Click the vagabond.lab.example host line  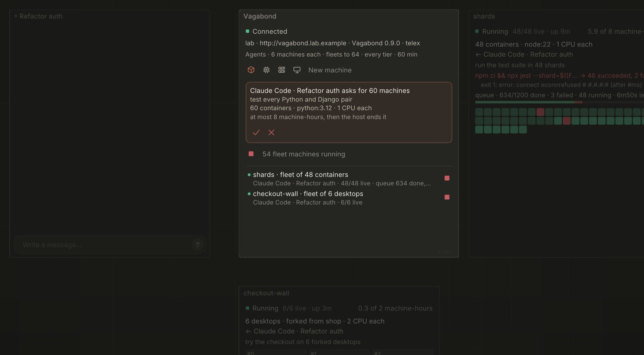(x=332, y=43)
